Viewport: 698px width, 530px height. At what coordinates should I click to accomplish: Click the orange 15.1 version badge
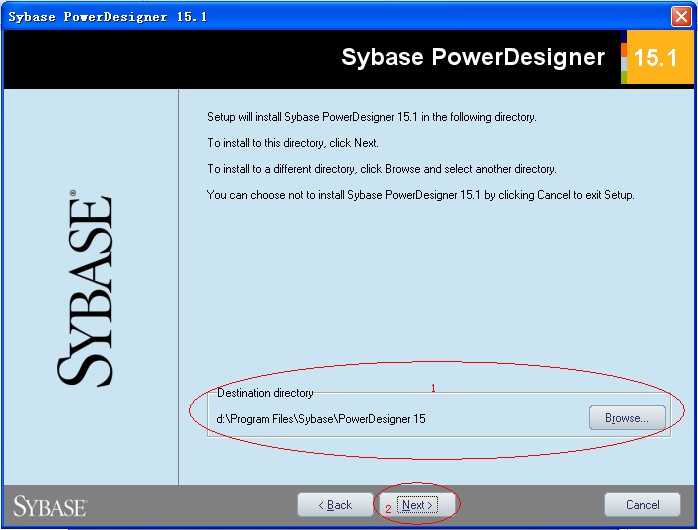coord(656,58)
